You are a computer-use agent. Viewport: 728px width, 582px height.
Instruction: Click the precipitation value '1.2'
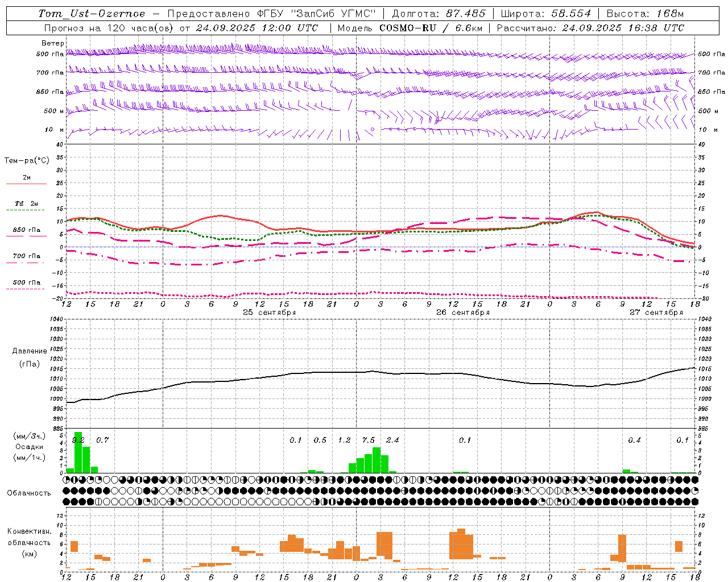click(344, 440)
